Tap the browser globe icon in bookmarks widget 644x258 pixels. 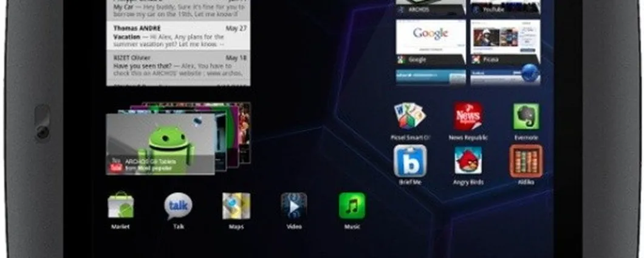point(530,74)
